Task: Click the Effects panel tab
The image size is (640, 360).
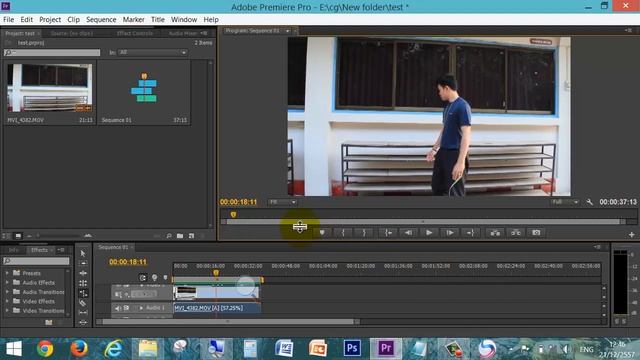Action: coord(39,250)
